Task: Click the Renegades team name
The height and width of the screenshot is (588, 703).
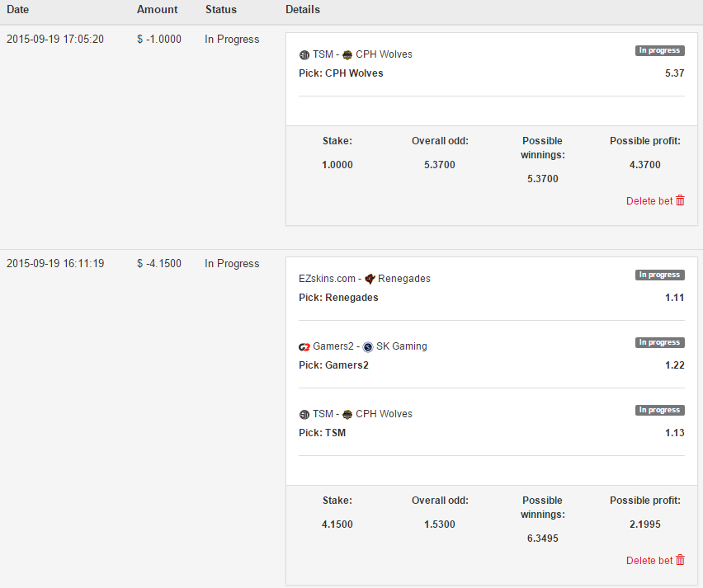Action: point(404,278)
